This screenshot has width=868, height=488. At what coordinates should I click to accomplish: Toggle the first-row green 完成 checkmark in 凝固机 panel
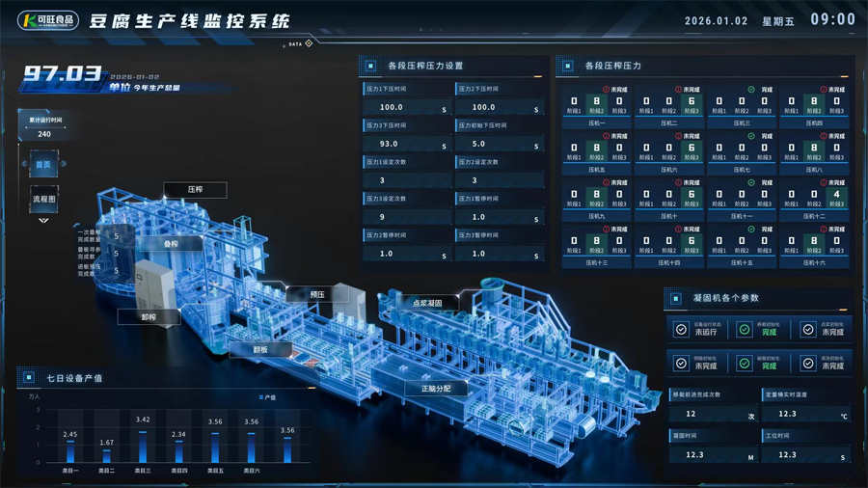[745, 329]
